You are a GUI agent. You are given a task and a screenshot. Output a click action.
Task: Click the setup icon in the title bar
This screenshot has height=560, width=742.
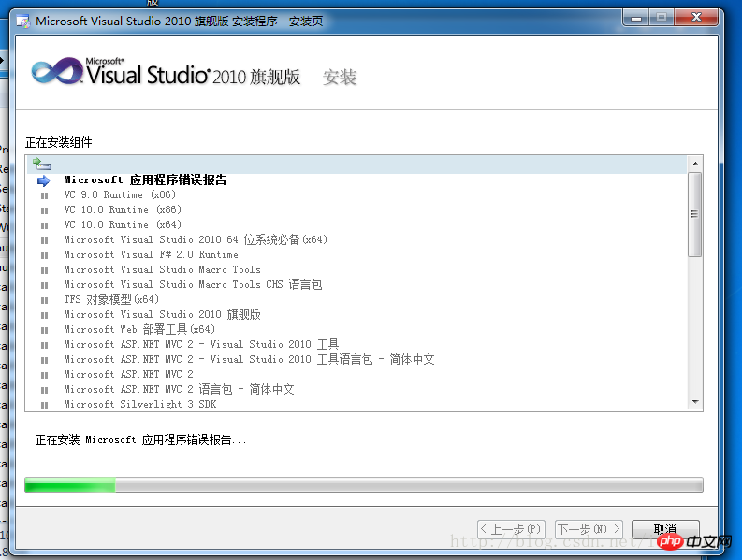coord(22,22)
